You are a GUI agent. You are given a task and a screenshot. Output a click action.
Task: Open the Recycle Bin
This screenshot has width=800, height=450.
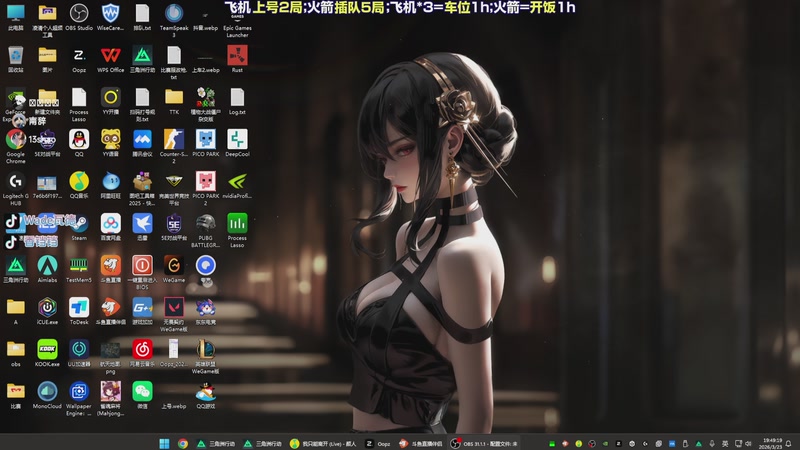click(x=16, y=59)
